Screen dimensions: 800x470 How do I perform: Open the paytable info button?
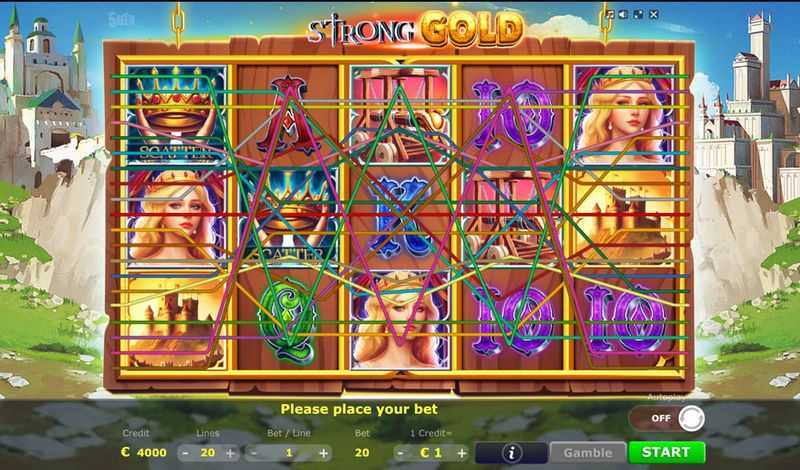pos(512,453)
